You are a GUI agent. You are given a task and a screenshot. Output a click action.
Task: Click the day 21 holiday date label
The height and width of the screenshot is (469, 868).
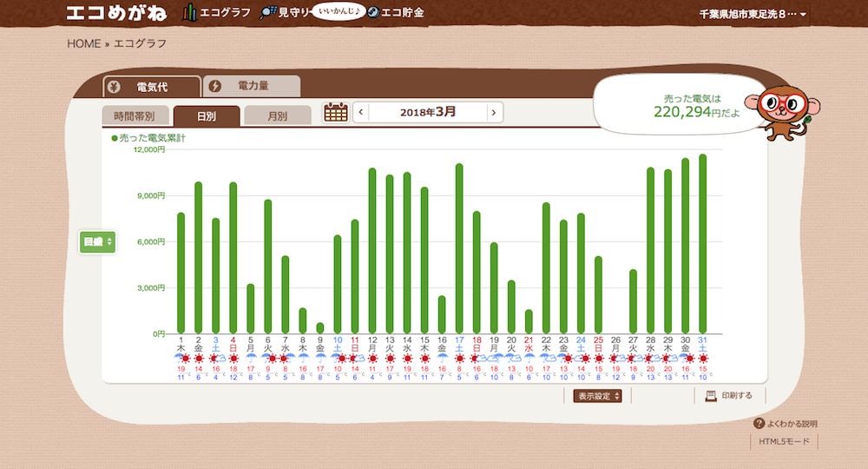tap(529, 344)
